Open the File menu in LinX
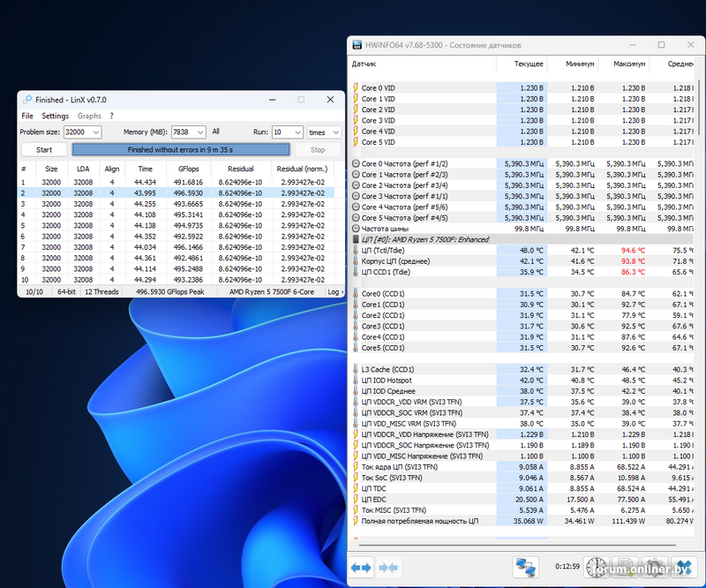The height and width of the screenshot is (588, 706). click(x=27, y=116)
